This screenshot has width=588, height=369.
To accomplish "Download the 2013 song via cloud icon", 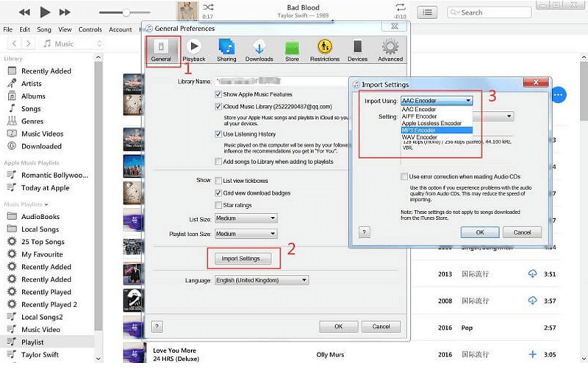I will (x=532, y=273).
